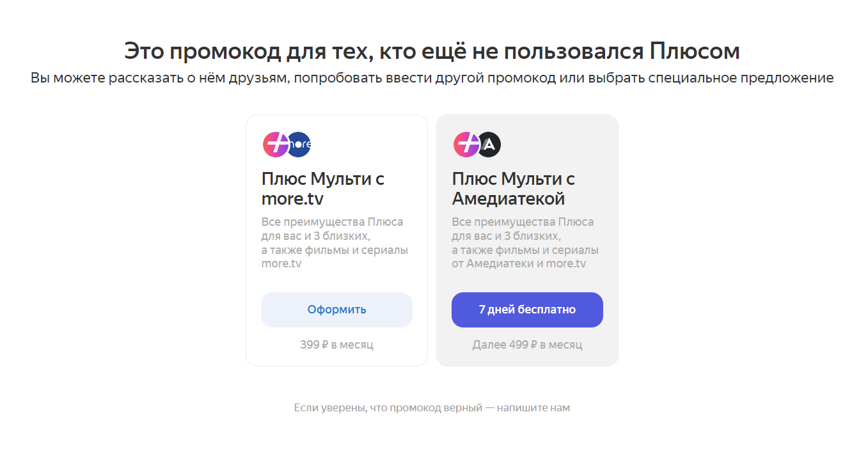Click the 'Оформить' button
This screenshot has width=868, height=449.
coord(336,310)
